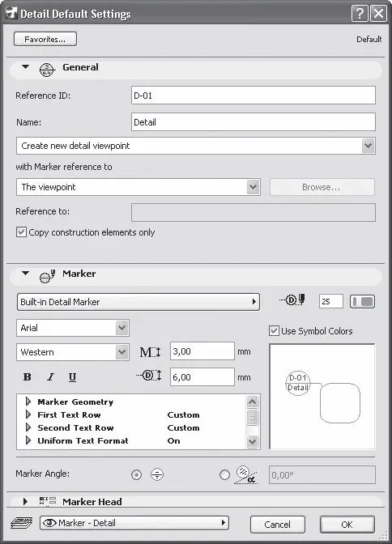Screen dimensions: 392x544
Task: Select the custom marker angle radio button
Action: click(x=224, y=474)
